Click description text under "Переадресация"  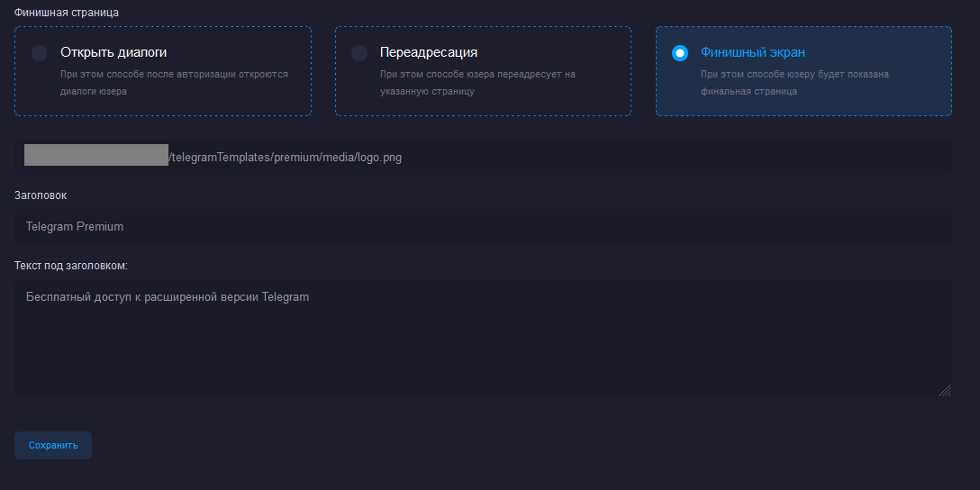tap(476, 82)
